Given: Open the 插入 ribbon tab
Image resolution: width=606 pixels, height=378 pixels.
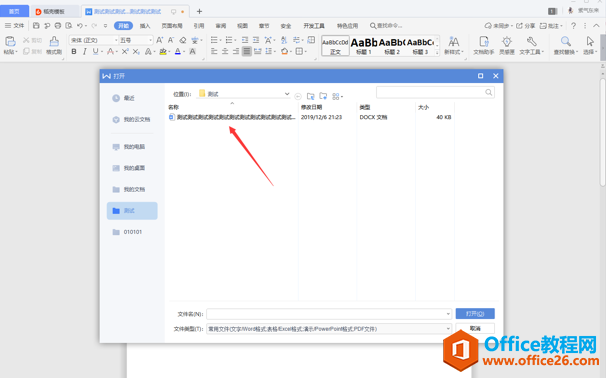Looking at the screenshot, I should pos(145,26).
